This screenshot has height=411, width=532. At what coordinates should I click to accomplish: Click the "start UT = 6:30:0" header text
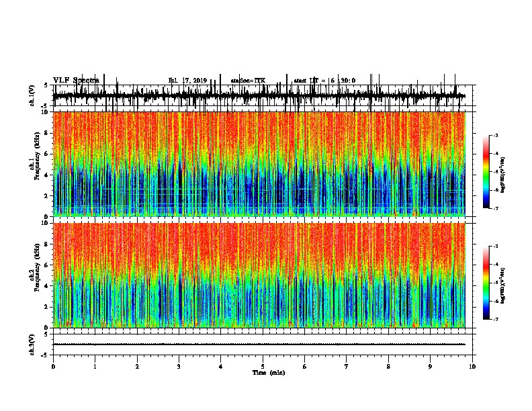coord(324,81)
